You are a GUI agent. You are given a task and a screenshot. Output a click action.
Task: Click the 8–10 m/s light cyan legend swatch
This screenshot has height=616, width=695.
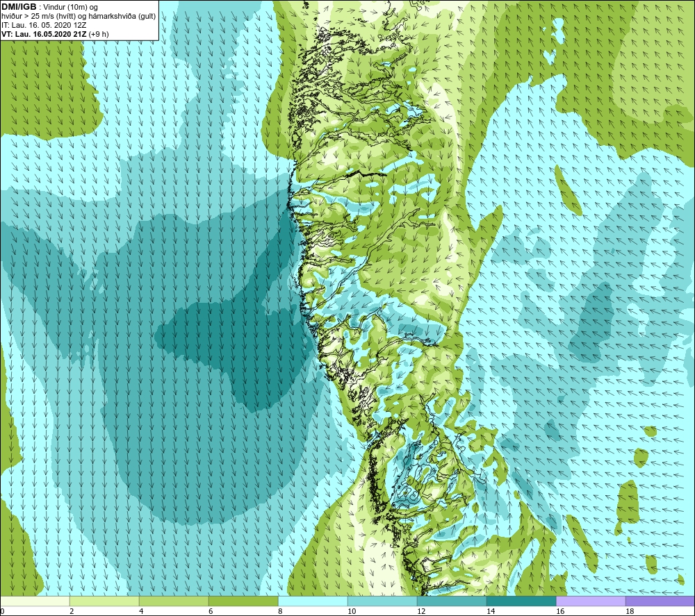pos(313,601)
